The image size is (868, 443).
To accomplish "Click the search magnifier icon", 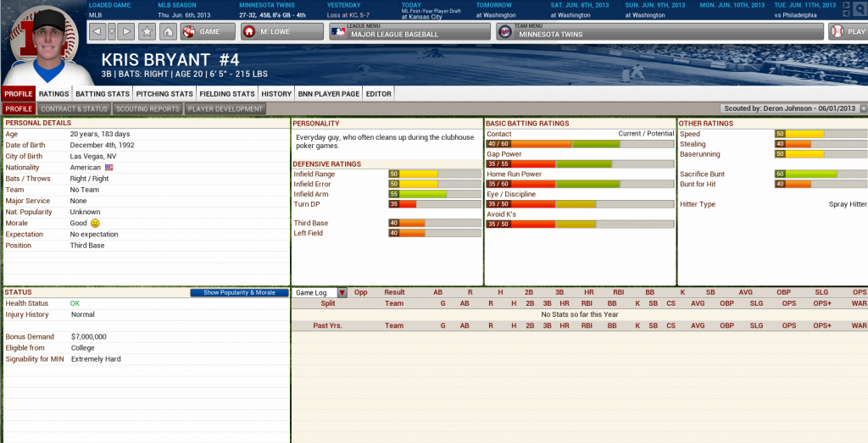I will pyautogui.click(x=858, y=8).
